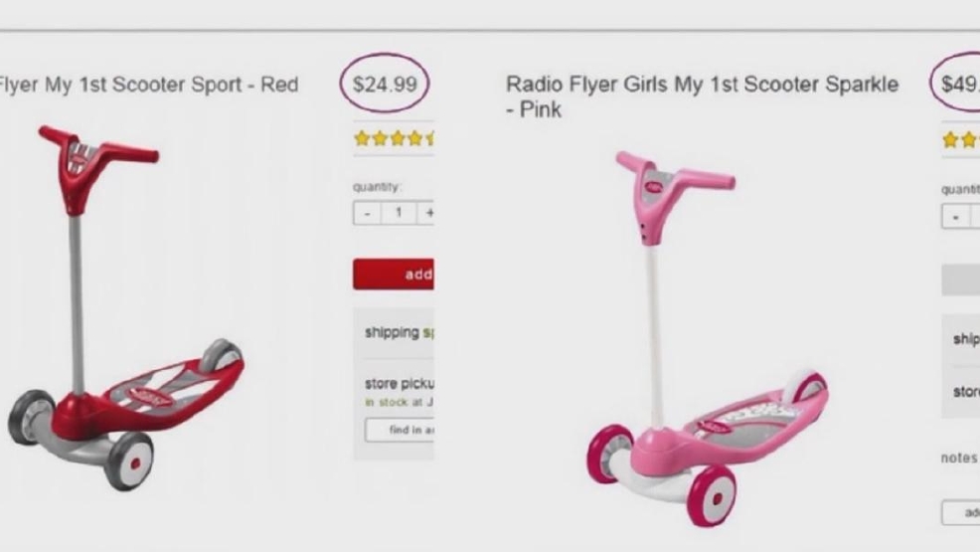Click the red scooter product image
The image size is (980, 552).
point(126,307)
